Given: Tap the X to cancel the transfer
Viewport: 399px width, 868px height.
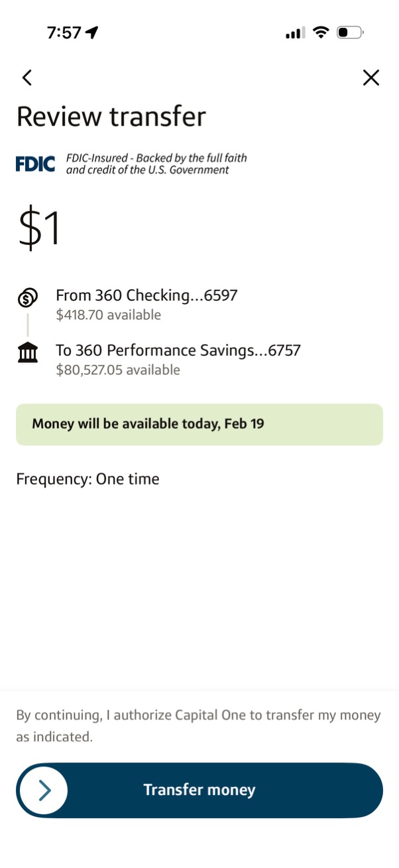Looking at the screenshot, I should (x=370, y=78).
